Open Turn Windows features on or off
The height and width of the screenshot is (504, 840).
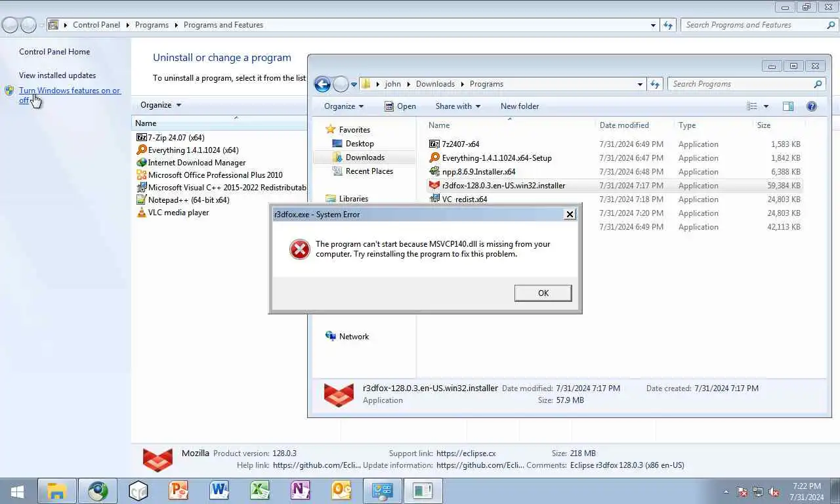click(x=70, y=95)
